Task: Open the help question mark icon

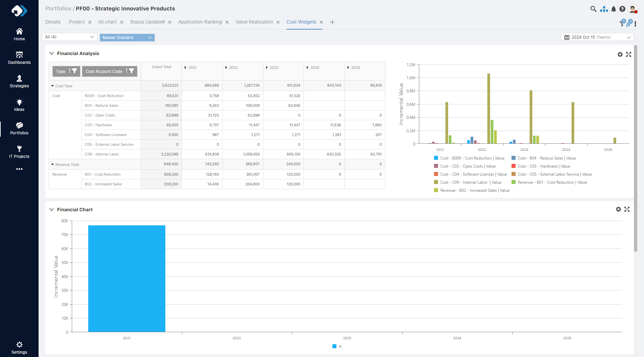Action: click(622, 9)
